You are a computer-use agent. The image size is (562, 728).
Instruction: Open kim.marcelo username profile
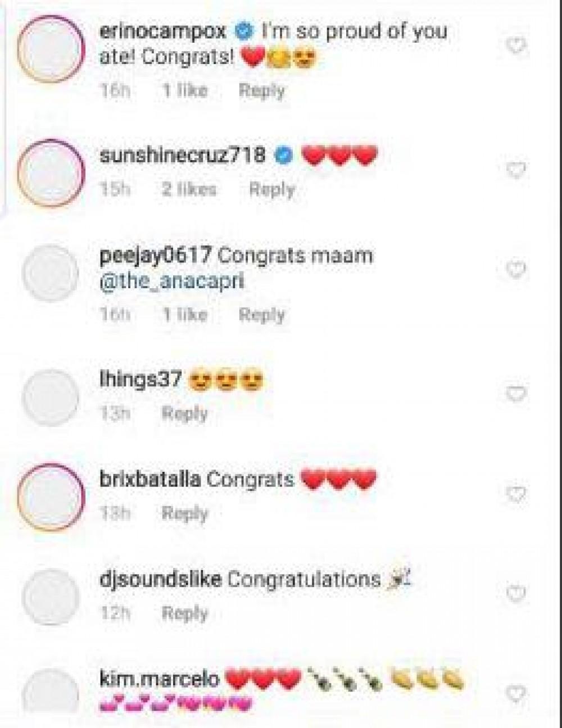(x=159, y=679)
